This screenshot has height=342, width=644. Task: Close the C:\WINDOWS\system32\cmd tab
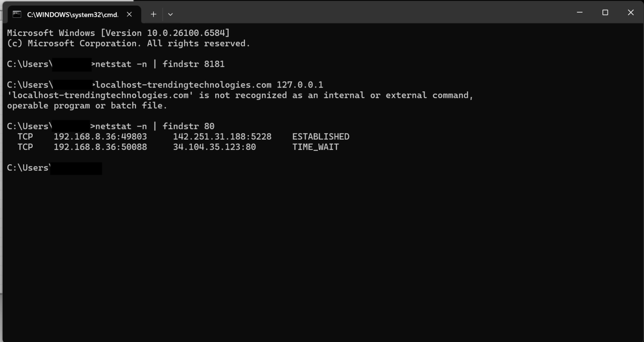point(129,14)
